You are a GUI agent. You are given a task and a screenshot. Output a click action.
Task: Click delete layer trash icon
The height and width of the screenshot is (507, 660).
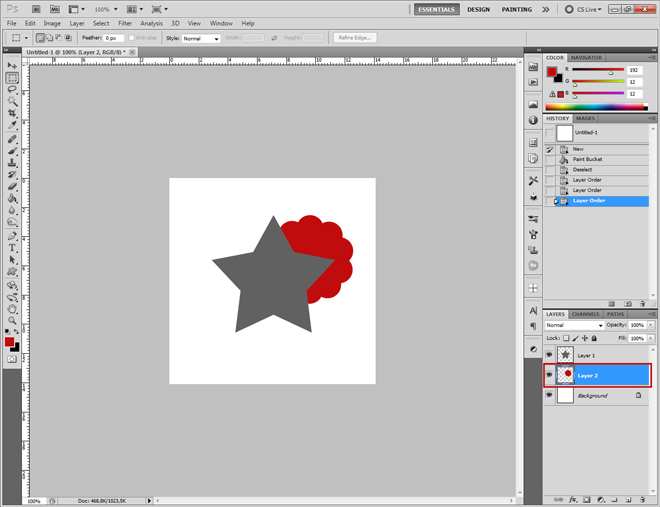(641, 500)
